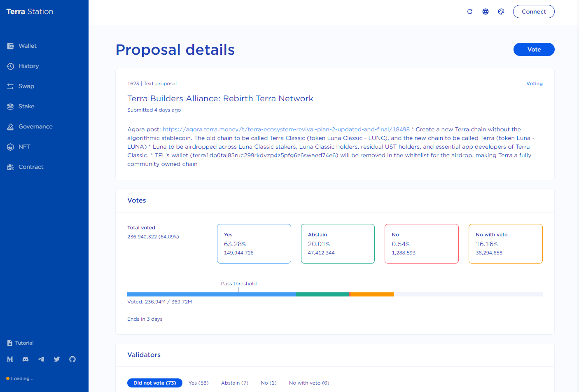Open the Governance stamp icon
This screenshot has width=579, height=392.
click(x=11, y=127)
